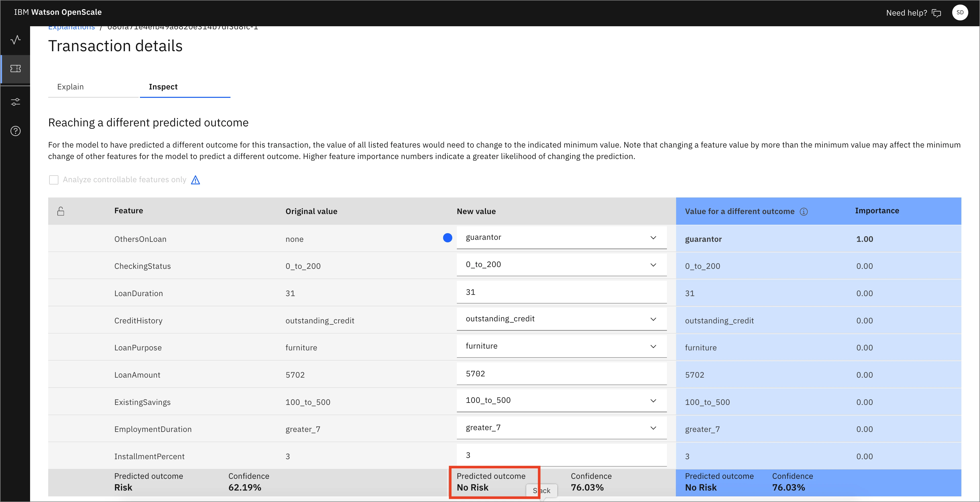Open the CheckingStatus 0_to_200 dropdown
Image resolution: width=980 pixels, height=502 pixels.
pyautogui.click(x=562, y=265)
